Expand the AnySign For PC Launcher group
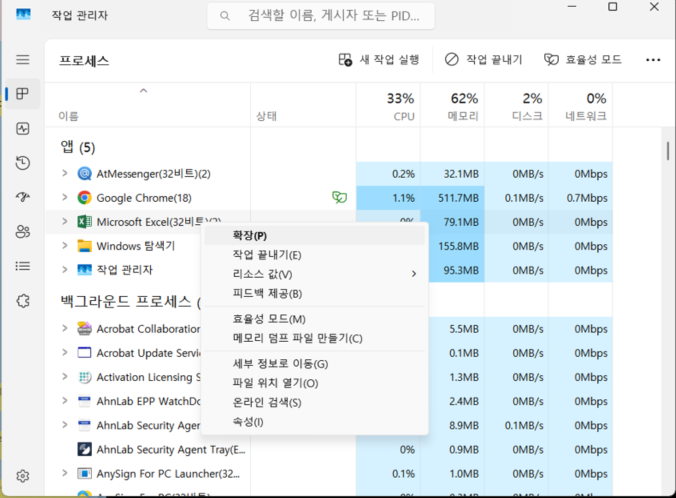676x498 pixels. [65, 473]
